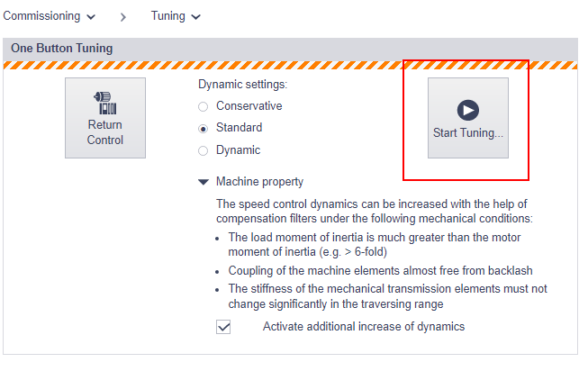Open the Tuning dropdown chevron
This screenshot has width=588, height=371.
point(195,17)
